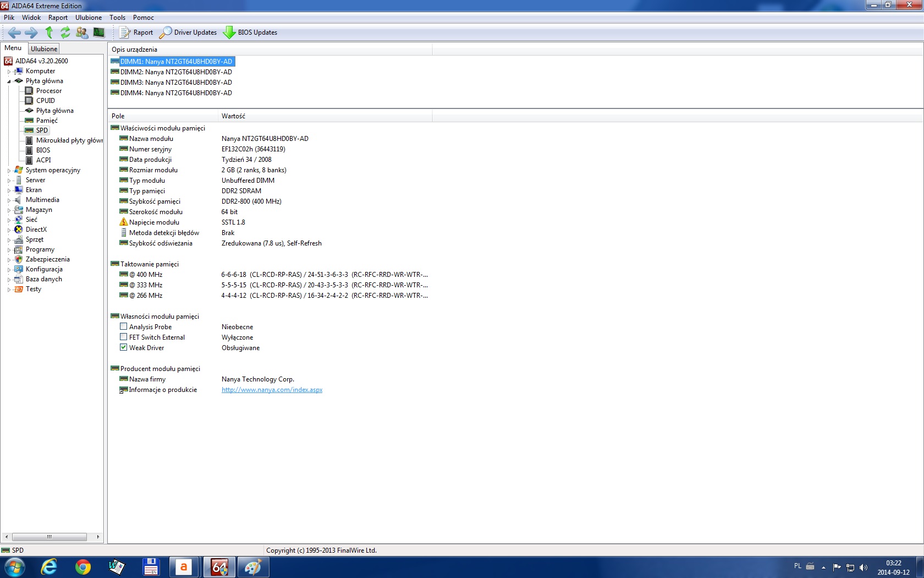Image resolution: width=924 pixels, height=578 pixels.
Task: Click the tree panel horizontal scrollbar thumb
Action: coord(50,537)
